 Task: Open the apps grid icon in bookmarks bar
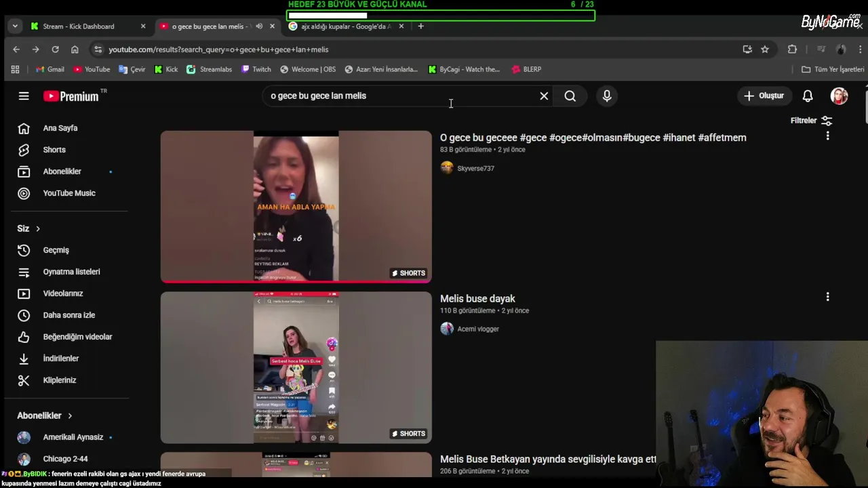15,69
